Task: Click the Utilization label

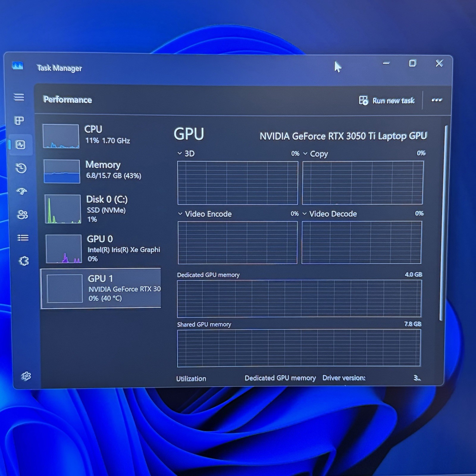Action: [x=191, y=379]
